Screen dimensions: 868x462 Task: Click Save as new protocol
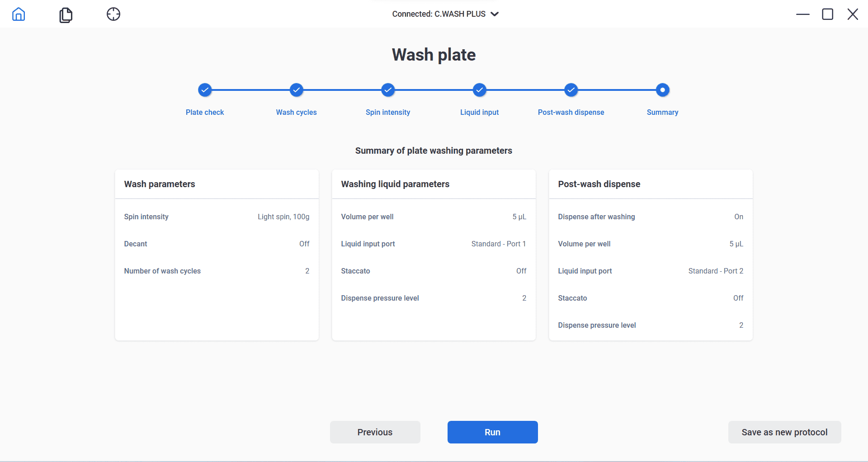click(784, 432)
